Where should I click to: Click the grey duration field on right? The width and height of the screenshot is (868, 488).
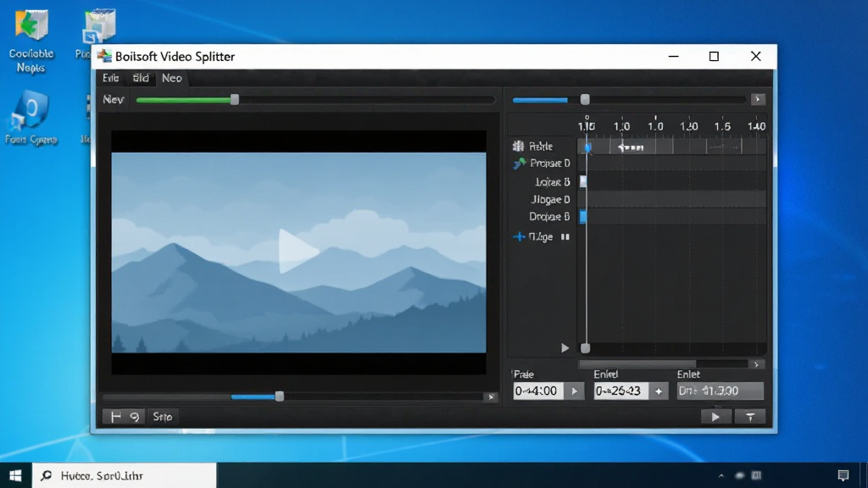(720, 391)
